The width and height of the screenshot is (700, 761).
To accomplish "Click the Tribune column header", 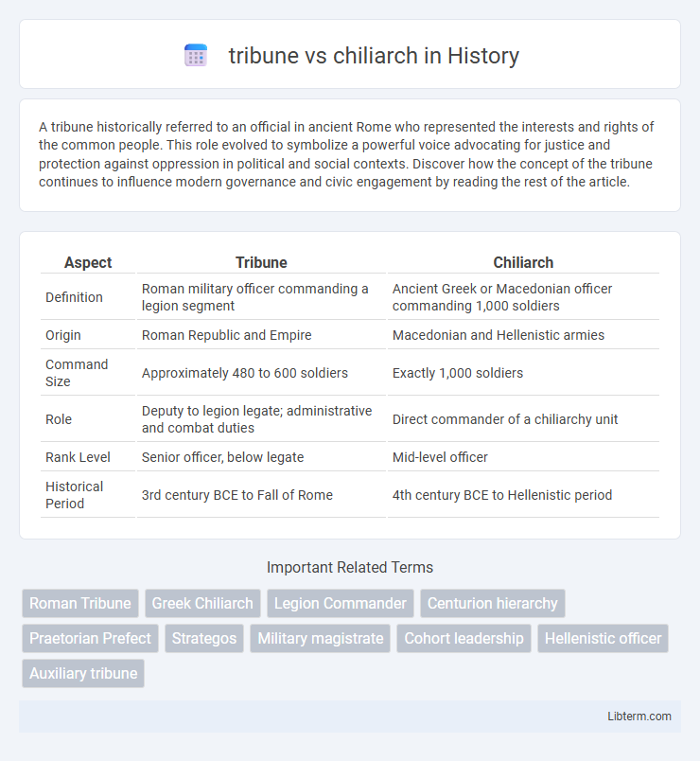I will coord(261,262).
